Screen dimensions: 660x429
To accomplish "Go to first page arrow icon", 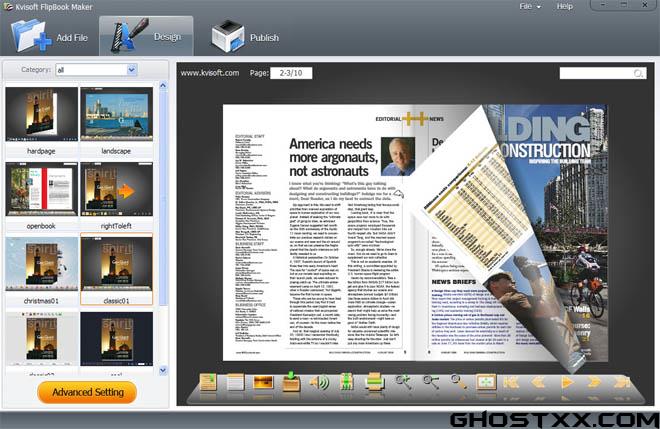I will coord(511,382).
